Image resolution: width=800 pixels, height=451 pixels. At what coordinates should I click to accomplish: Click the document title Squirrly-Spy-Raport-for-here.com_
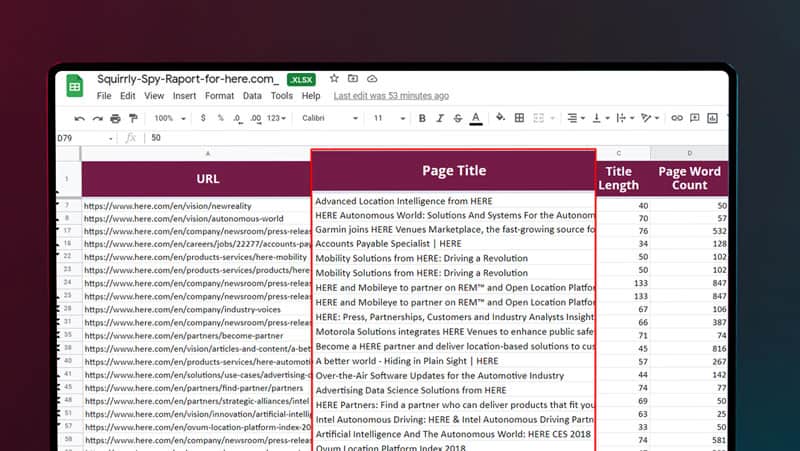[x=188, y=79]
